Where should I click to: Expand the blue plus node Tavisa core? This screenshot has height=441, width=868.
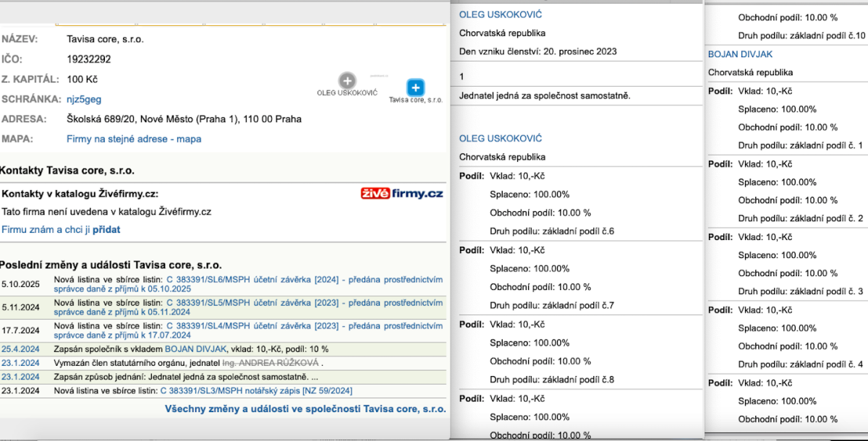(x=415, y=87)
